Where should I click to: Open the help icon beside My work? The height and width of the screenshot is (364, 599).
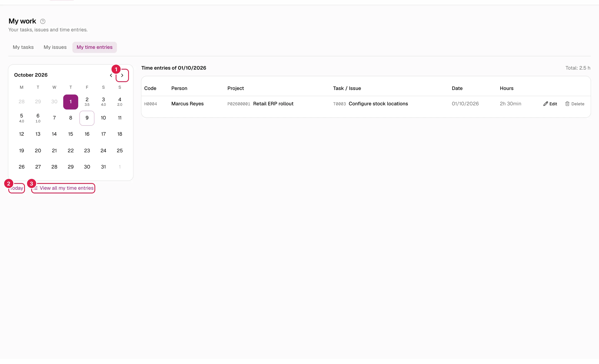[x=43, y=21]
